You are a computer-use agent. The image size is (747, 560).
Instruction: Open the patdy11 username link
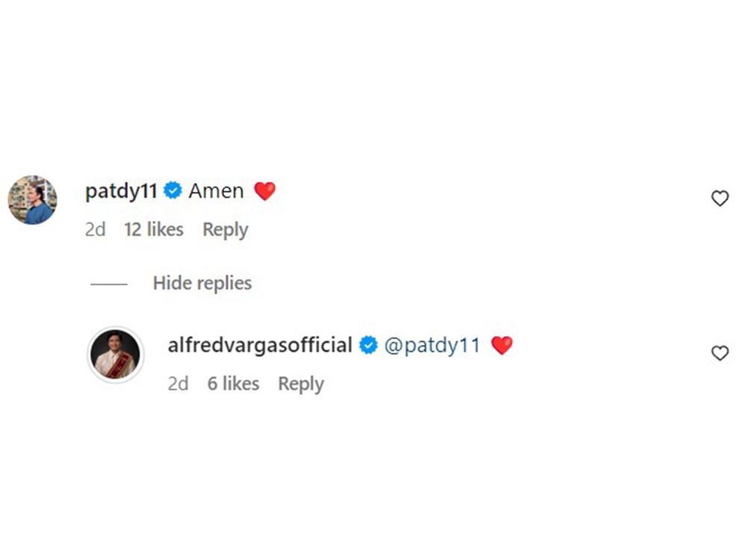pos(121,191)
